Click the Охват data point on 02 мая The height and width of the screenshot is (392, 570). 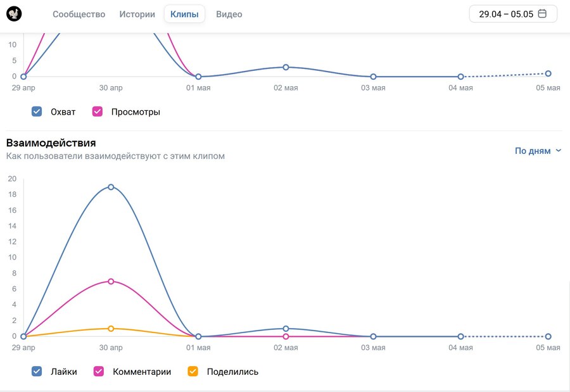pyautogui.click(x=286, y=67)
